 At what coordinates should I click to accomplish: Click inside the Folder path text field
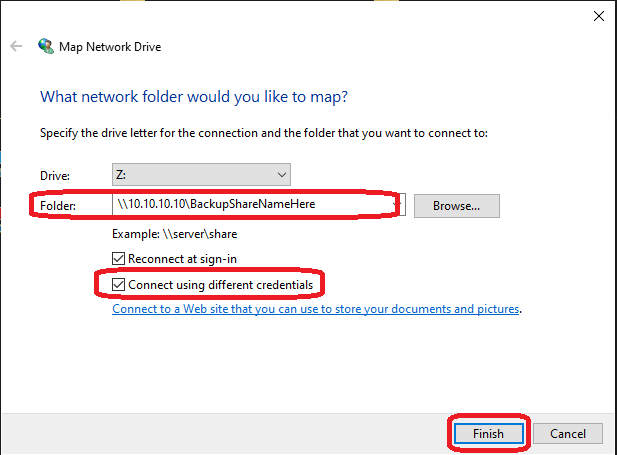(252, 204)
